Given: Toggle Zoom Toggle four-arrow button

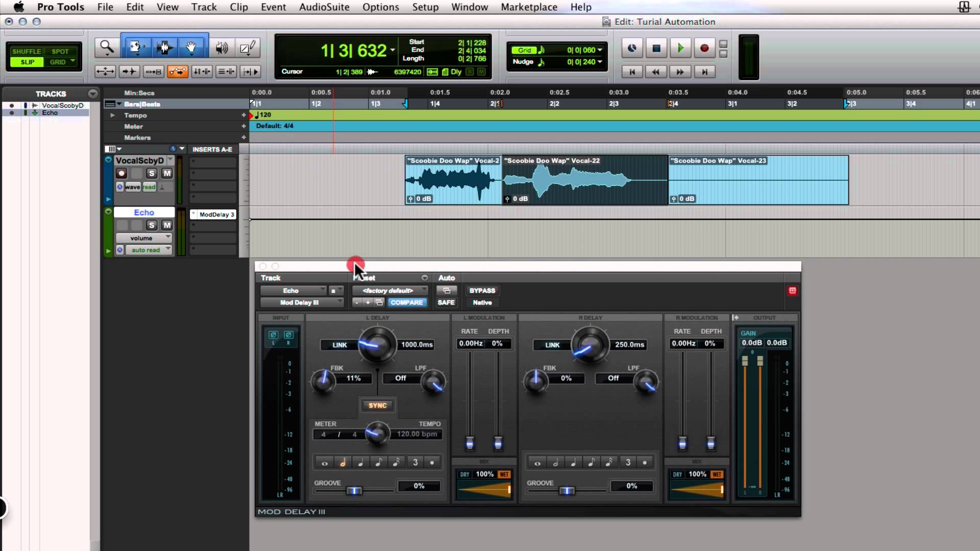Looking at the screenshot, I should point(105,71).
